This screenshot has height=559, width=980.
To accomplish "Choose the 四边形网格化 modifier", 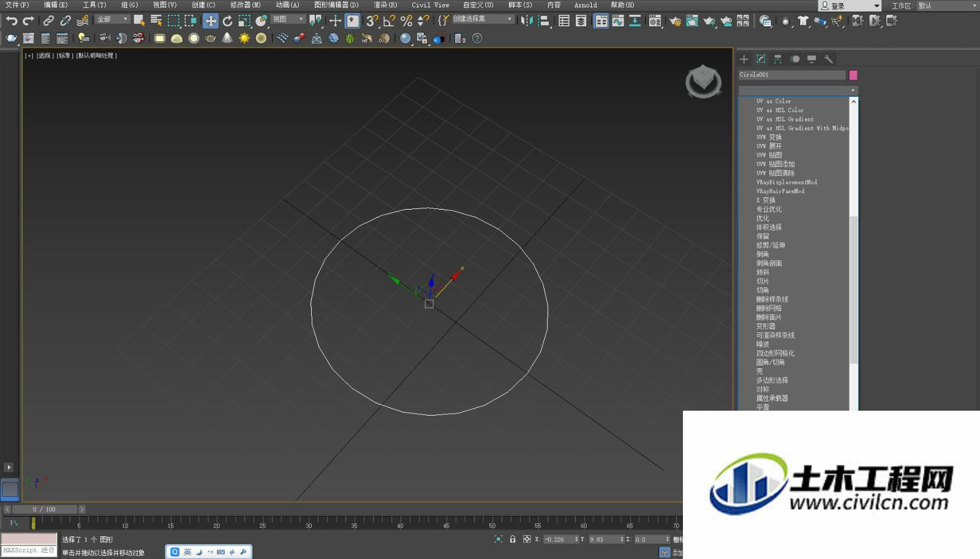I will coord(775,353).
